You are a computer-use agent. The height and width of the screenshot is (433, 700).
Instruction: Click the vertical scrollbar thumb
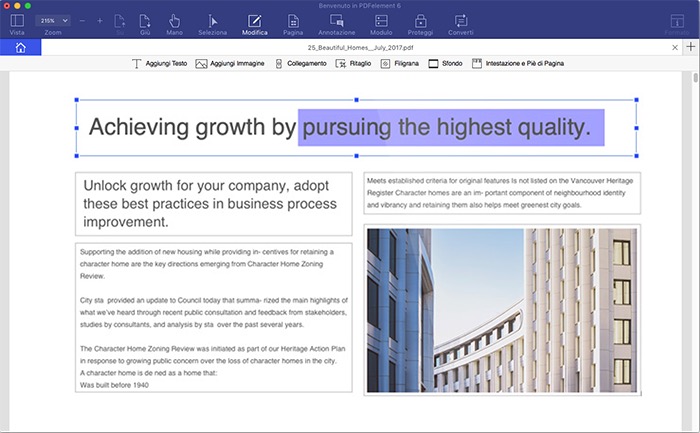pyautogui.click(x=695, y=78)
